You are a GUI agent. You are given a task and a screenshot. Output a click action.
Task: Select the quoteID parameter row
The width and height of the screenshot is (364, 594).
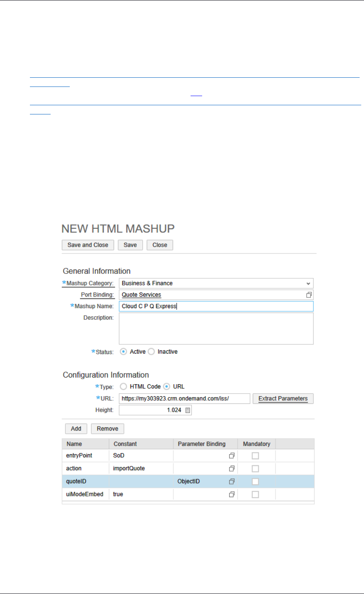click(188, 481)
